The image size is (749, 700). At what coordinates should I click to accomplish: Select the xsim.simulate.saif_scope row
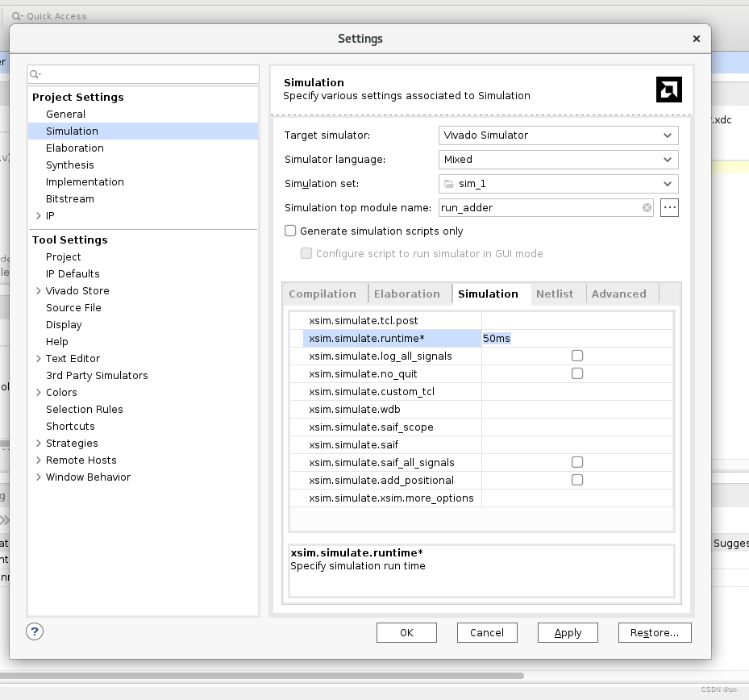pyautogui.click(x=481, y=427)
